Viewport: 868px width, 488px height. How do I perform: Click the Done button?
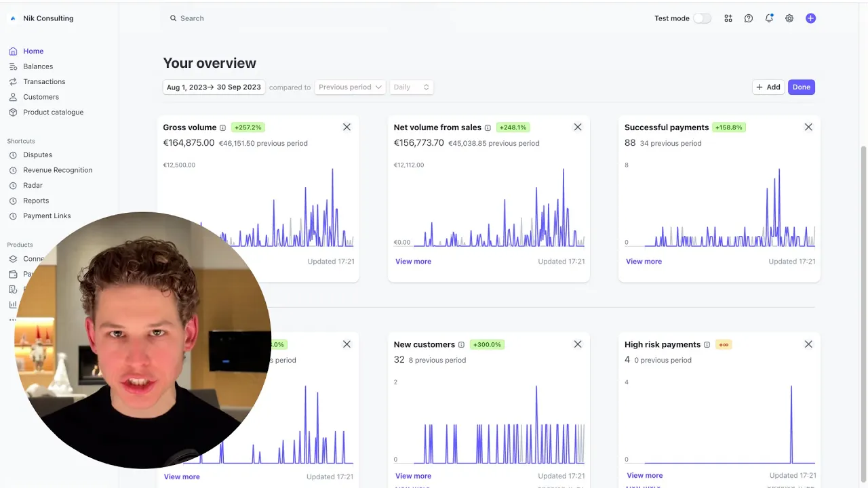click(x=802, y=87)
